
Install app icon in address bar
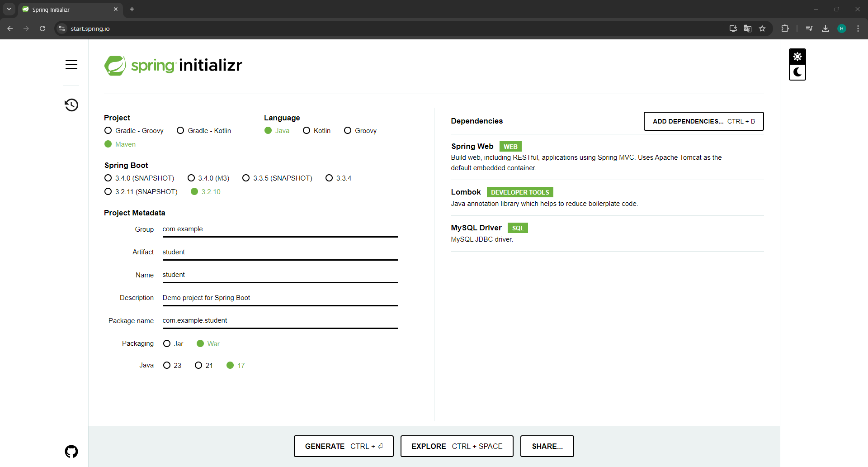pyautogui.click(x=733, y=29)
